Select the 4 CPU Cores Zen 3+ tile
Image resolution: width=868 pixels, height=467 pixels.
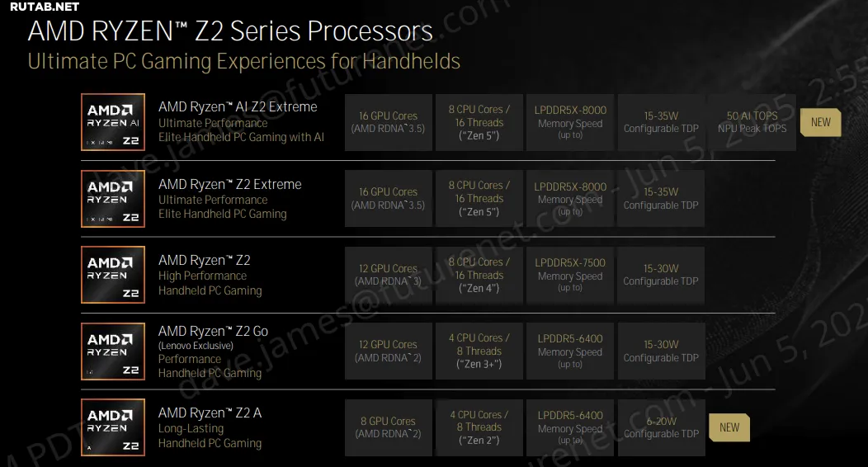(479, 351)
